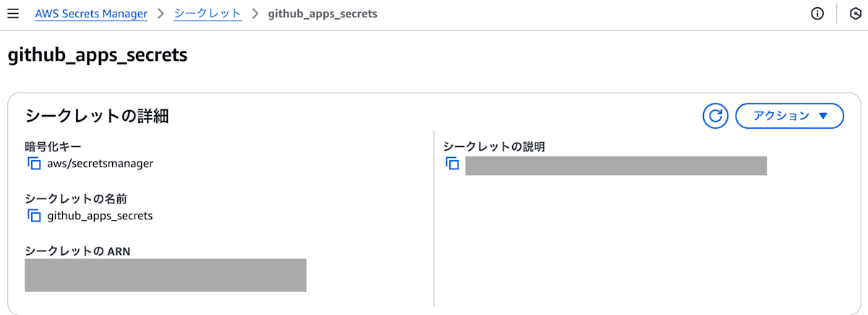Expand the アクション dropdown
The image size is (868, 315).
point(789,116)
